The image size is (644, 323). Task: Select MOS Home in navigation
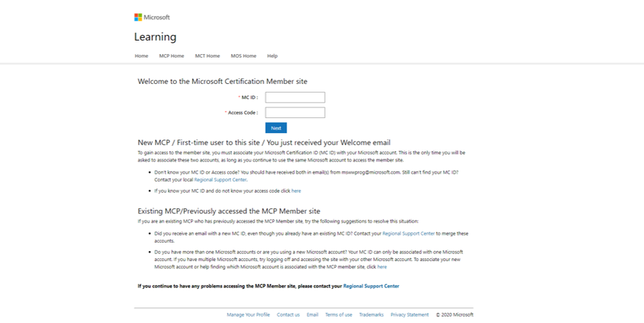pyautogui.click(x=244, y=56)
